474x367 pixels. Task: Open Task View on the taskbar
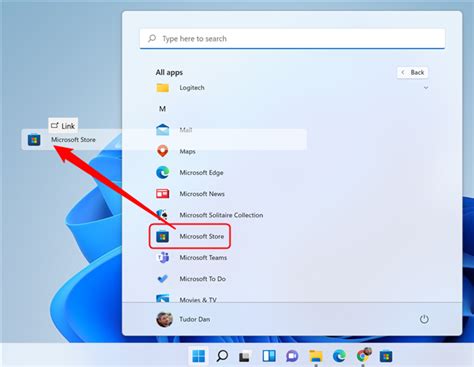(x=245, y=356)
